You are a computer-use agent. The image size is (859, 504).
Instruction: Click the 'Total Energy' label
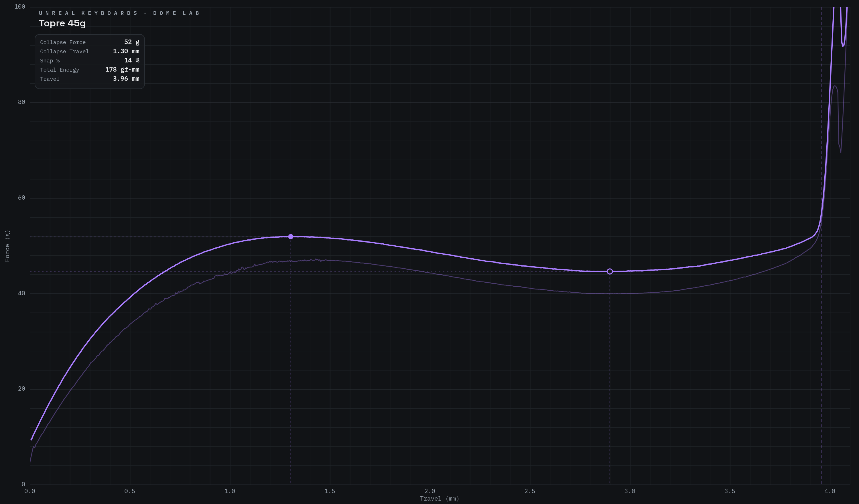tap(60, 70)
